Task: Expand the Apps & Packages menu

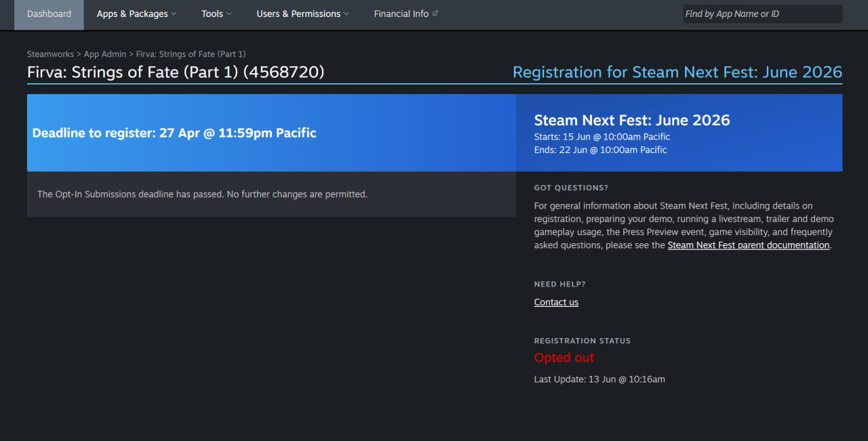Action: 136,14
